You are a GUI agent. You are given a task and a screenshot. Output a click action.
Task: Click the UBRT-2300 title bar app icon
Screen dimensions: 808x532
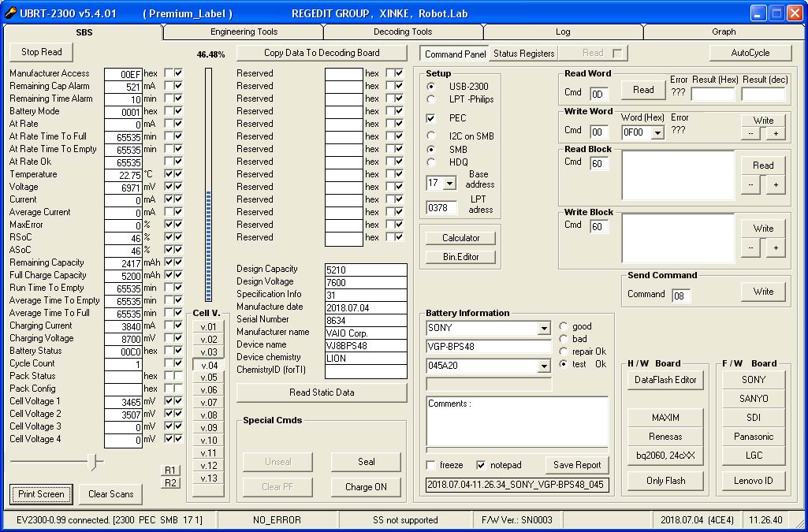pos(10,13)
